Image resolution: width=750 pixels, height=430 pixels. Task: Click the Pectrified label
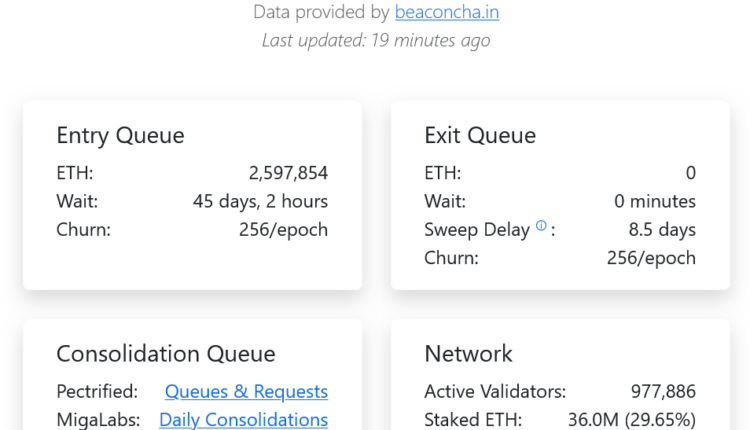[99, 391]
